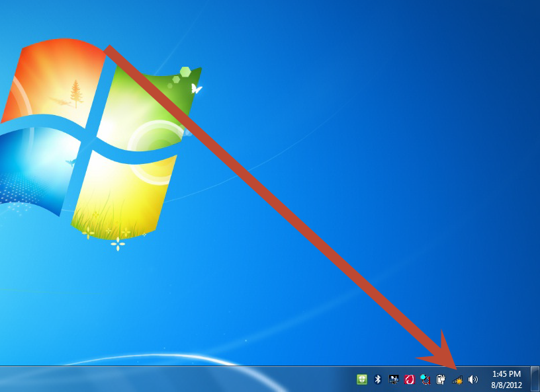Screen dimensions: 540x392
Task: Click the Bluetooth tray icon
Action: [378, 379]
